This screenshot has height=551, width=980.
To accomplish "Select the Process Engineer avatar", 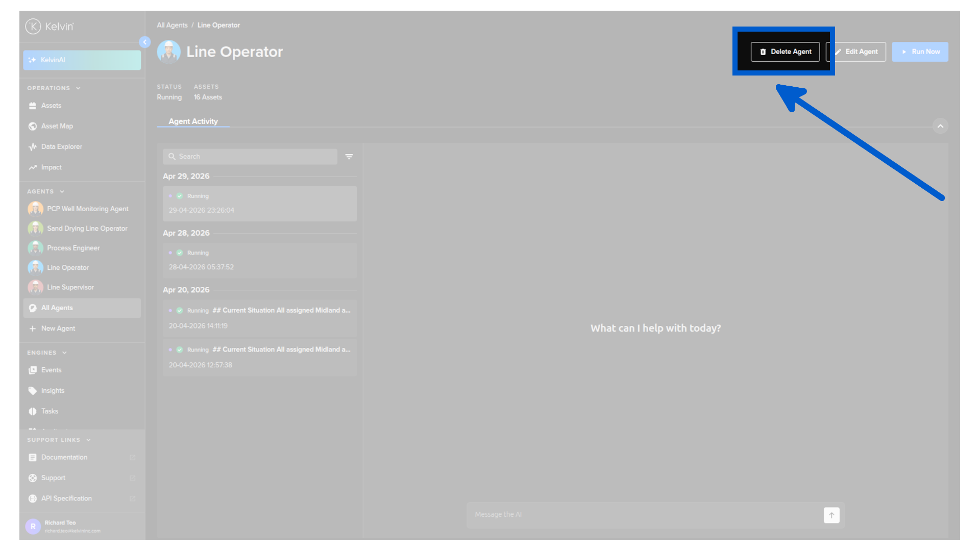I will (x=35, y=248).
